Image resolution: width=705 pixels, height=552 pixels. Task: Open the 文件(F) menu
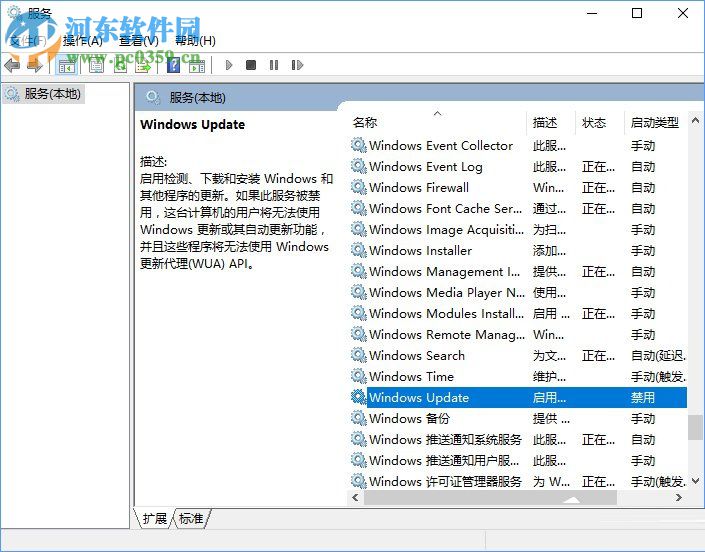coord(28,41)
